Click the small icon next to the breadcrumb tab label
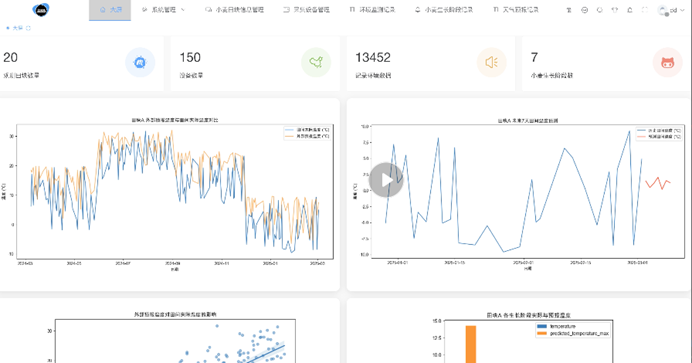The width and height of the screenshot is (692, 363). coord(28,28)
